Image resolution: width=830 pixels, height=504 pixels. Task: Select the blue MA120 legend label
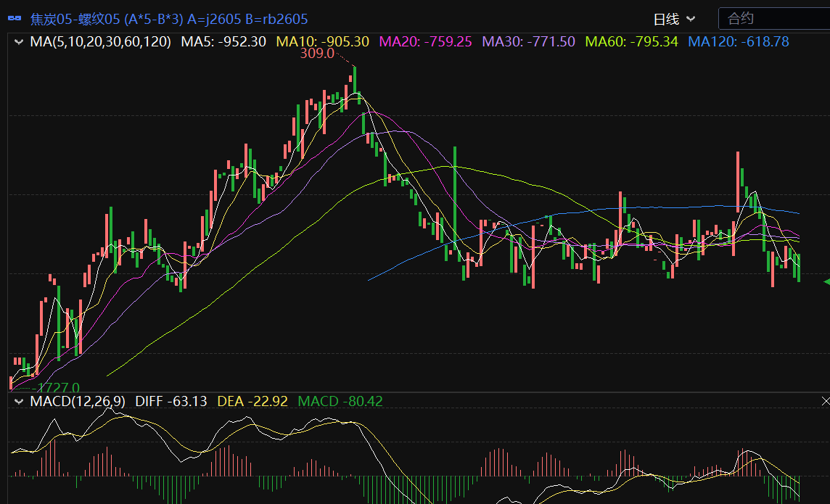tap(738, 42)
